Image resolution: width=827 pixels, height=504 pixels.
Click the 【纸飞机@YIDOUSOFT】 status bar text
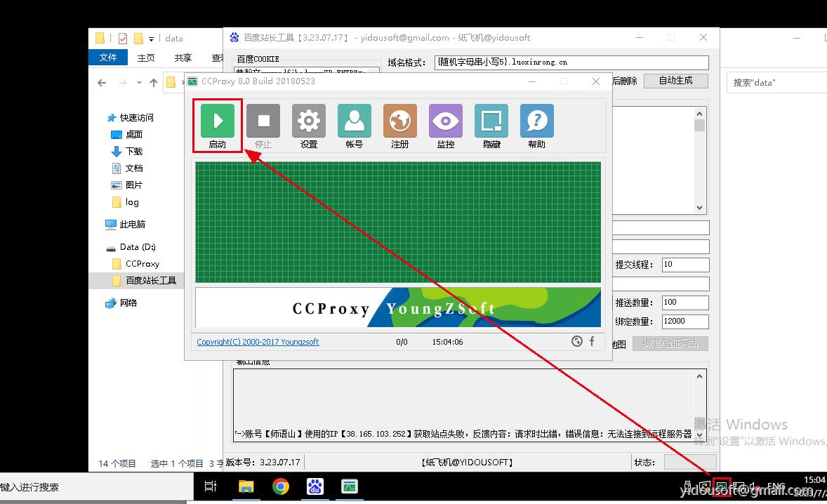pos(468,463)
